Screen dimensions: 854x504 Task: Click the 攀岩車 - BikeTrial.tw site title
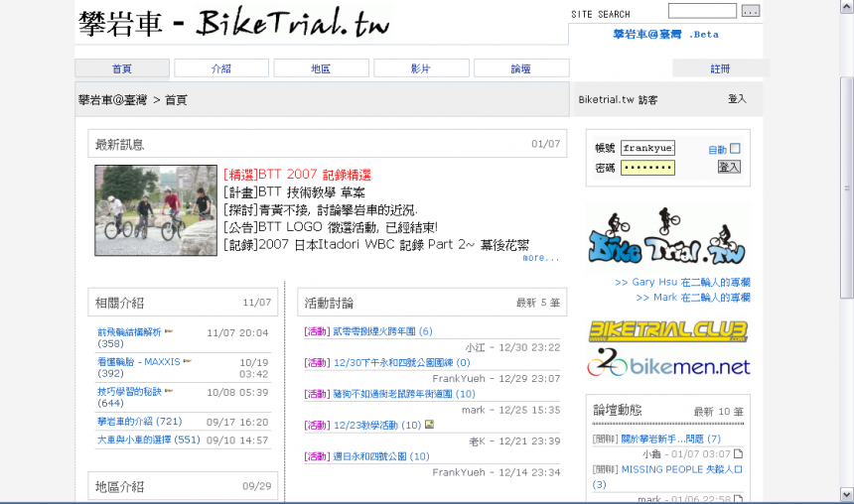click(x=234, y=23)
